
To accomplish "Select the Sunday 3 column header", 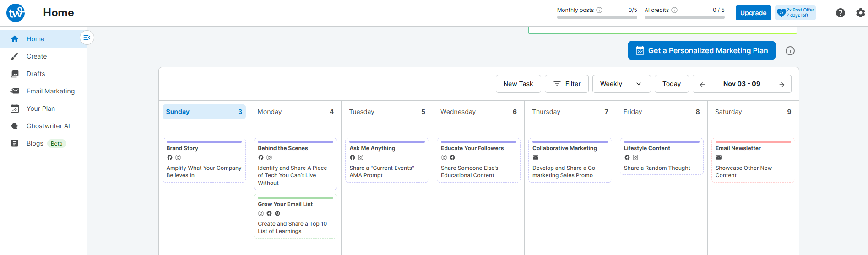I will coord(204,112).
